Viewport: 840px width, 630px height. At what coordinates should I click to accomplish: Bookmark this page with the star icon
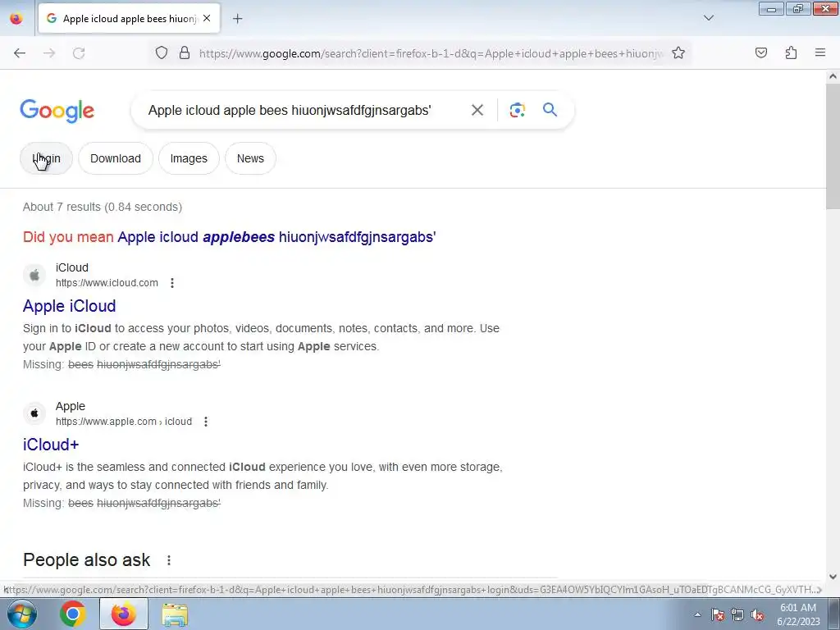(x=678, y=52)
